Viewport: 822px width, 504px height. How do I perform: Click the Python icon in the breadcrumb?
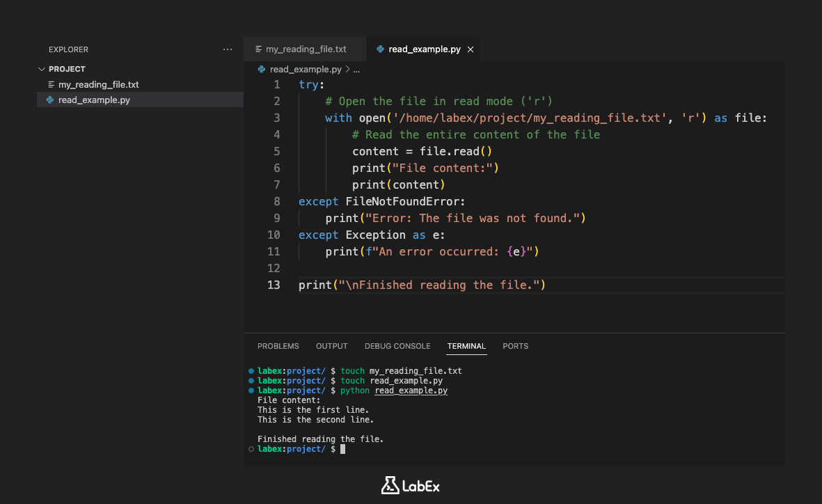262,69
